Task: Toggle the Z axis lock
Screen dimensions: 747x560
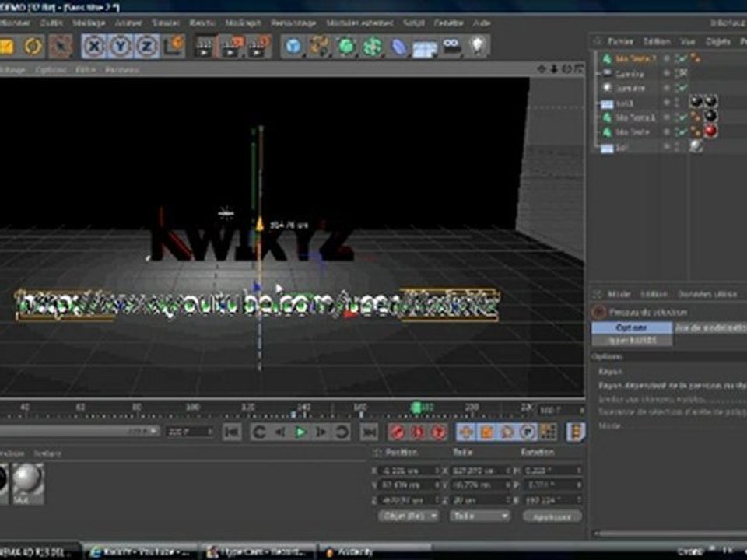Action: click(x=146, y=46)
